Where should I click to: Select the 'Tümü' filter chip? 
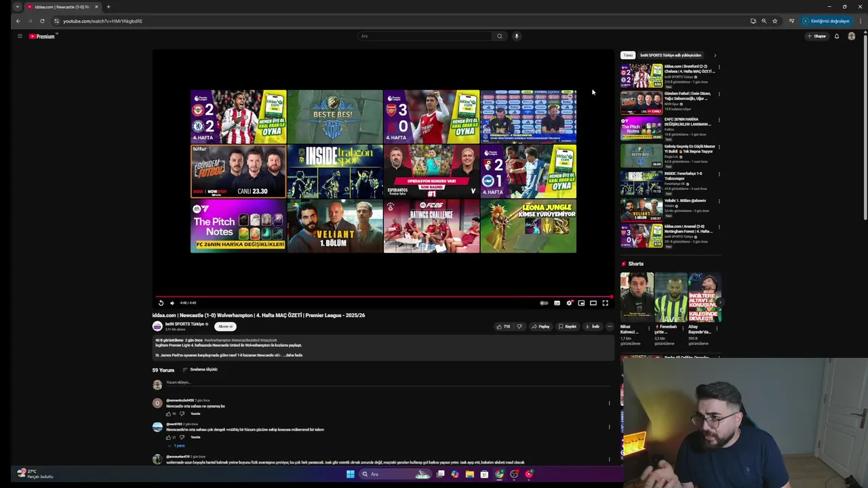coord(628,56)
